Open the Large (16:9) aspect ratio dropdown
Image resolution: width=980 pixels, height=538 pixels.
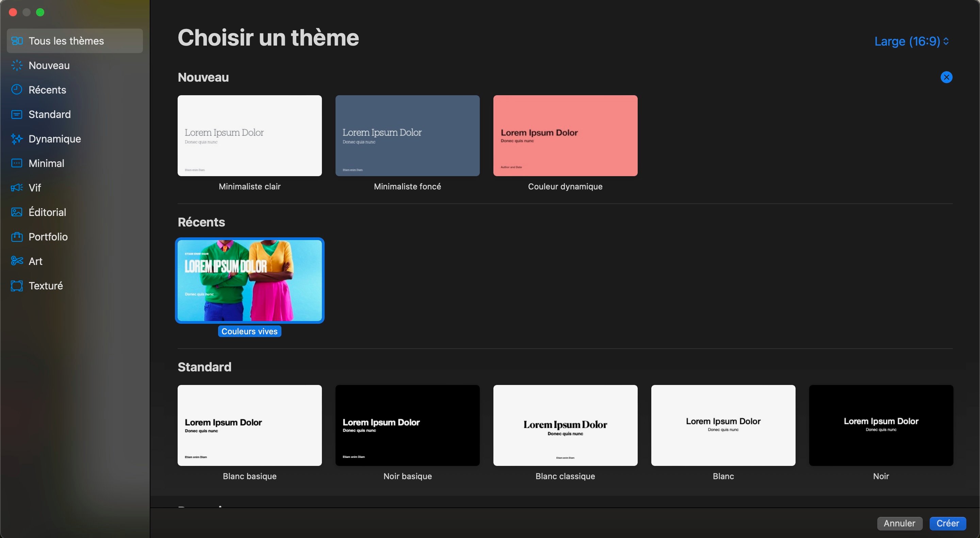coord(912,41)
